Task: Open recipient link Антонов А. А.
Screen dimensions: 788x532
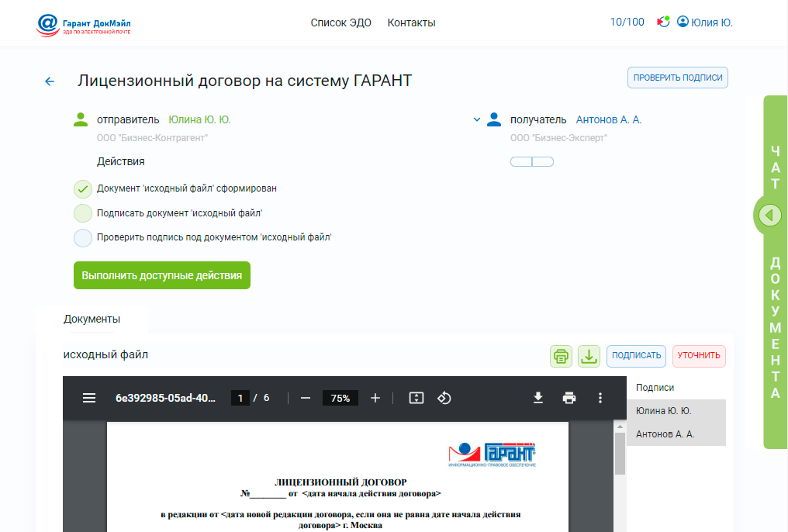Action: (x=609, y=119)
